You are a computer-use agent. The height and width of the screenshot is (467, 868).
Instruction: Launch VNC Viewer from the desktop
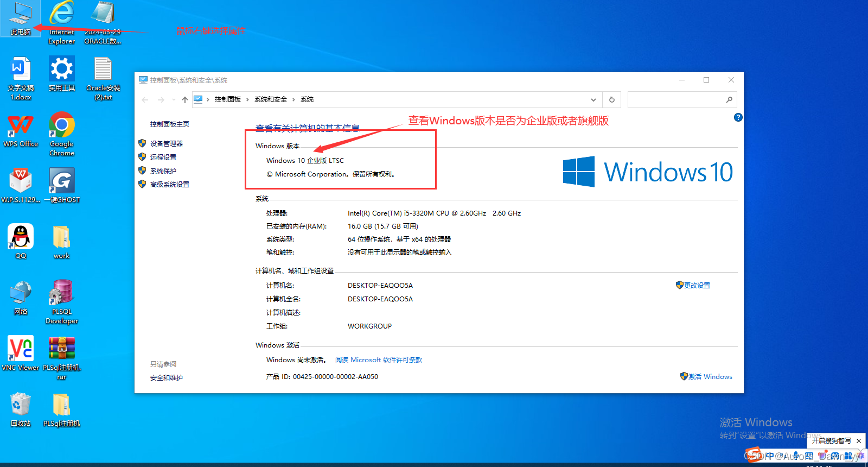point(21,354)
